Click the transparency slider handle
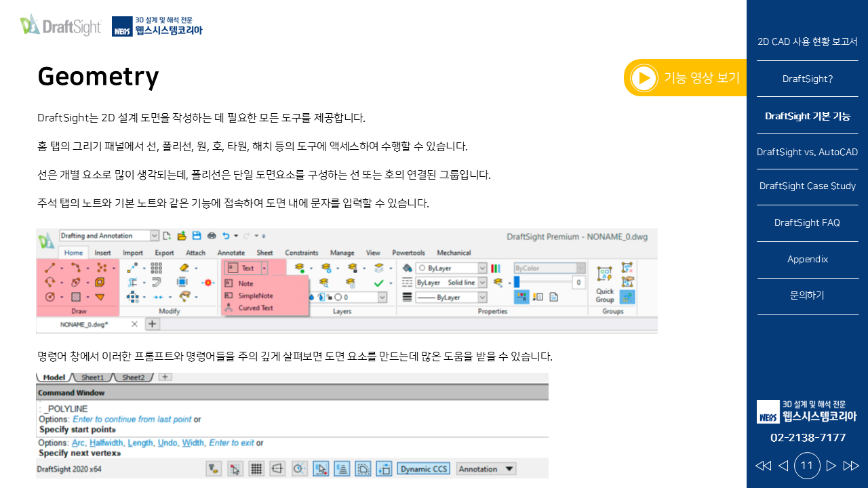 pos(517,282)
